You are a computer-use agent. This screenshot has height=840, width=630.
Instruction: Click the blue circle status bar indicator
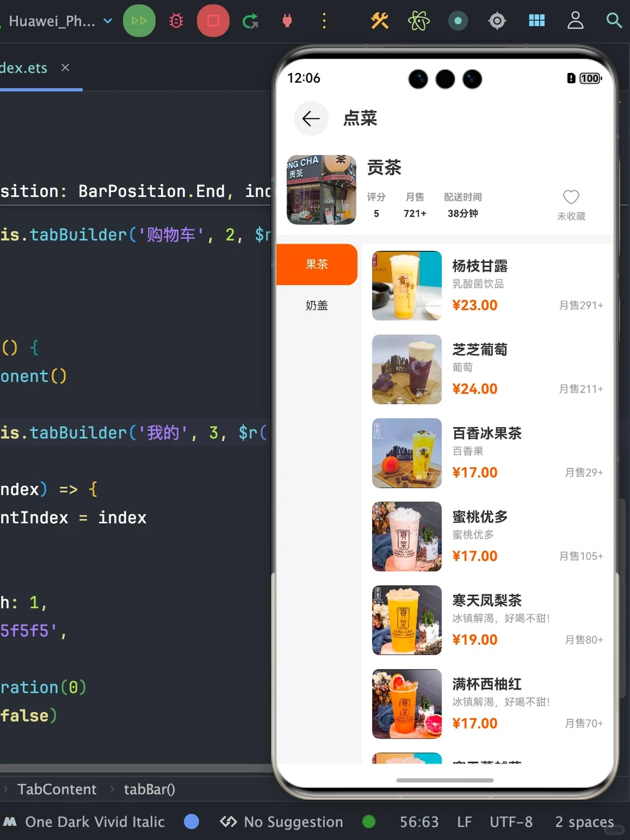click(191, 821)
